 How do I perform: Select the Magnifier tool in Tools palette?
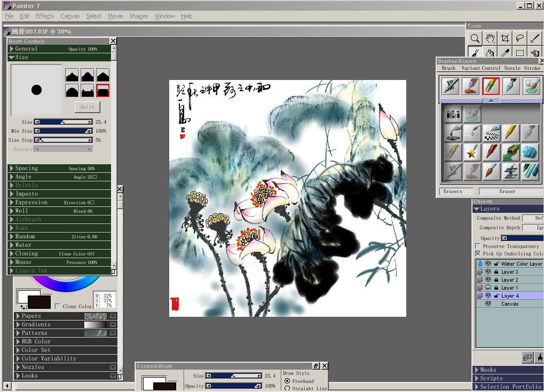475,38
